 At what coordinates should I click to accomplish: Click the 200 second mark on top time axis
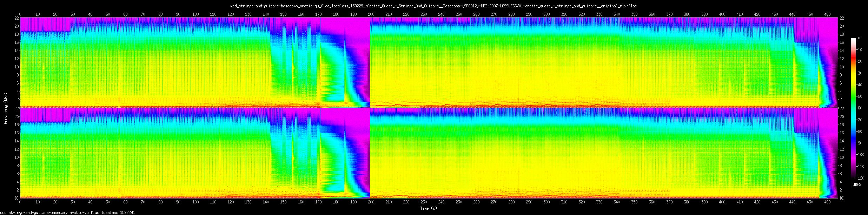(371, 14)
